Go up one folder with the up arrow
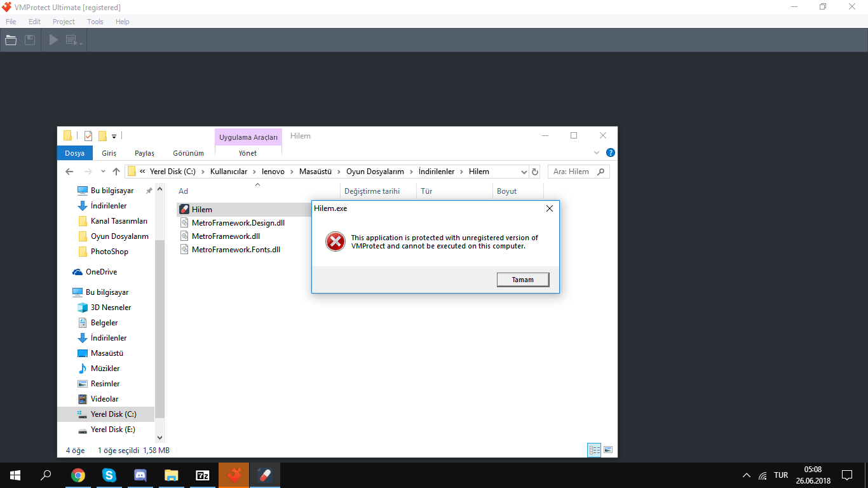868x488 pixels. tap(116, 172)
